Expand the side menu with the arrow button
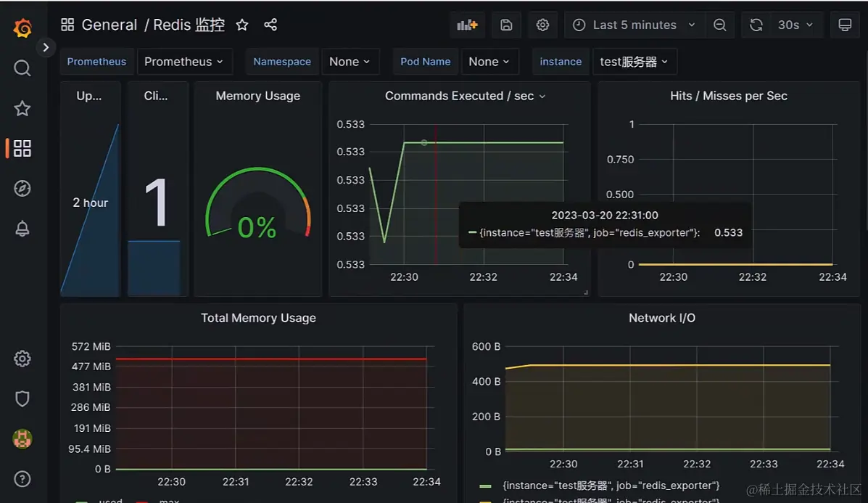The height and width of the screenshot is (503, 868). (x=46, y=48)
